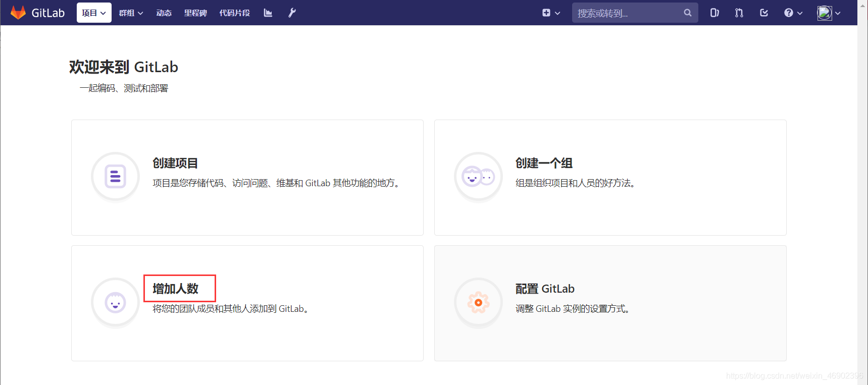The image size is (868, 385).
Task: Focus the 搜索或转到 search field
Action: (635, 13)
